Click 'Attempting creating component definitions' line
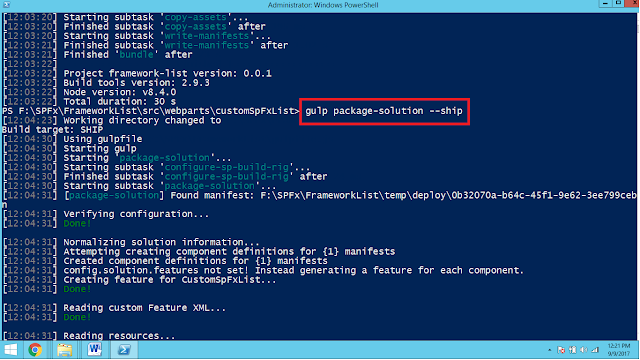The width and height of the screenshot is (640, 360). (x=229, y=252)
